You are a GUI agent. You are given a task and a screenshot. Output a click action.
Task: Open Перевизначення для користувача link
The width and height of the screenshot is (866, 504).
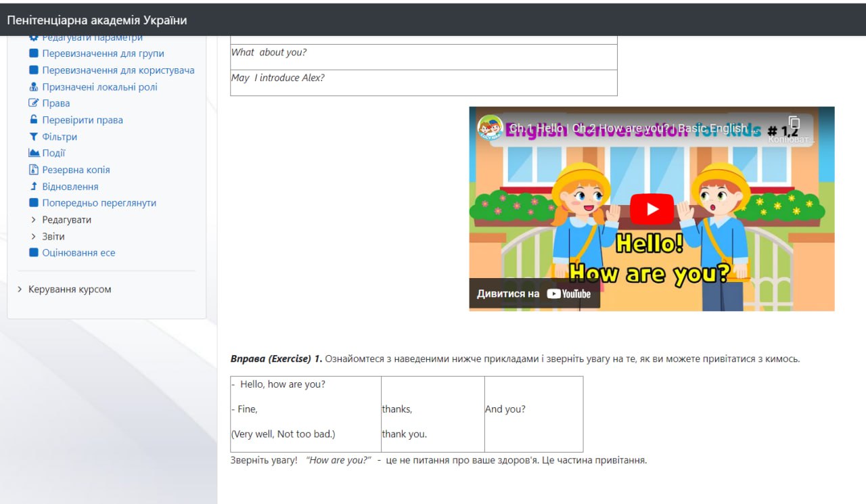[118, 70]
